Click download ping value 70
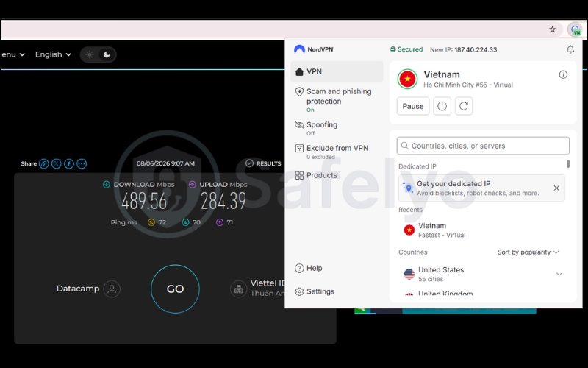 click(x=196, y=222)
